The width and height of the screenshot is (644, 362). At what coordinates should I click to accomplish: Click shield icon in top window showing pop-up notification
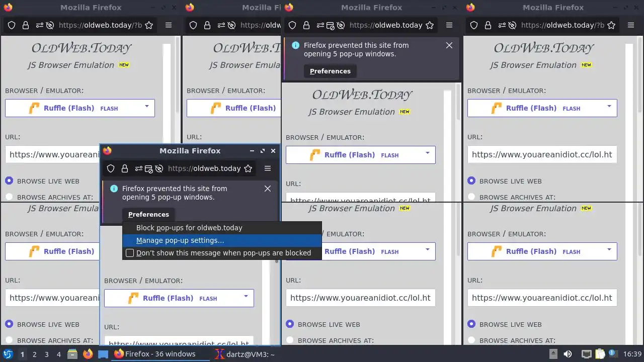[x=292, y=25]
